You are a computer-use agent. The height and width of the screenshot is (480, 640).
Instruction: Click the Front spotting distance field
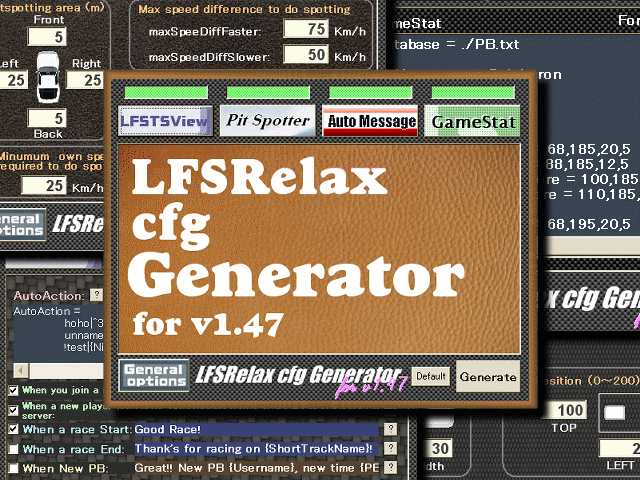coord(47,37)
